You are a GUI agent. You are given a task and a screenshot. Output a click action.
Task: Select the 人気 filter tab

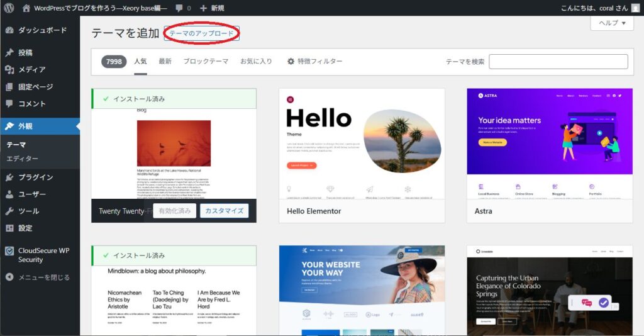[140, 61]
